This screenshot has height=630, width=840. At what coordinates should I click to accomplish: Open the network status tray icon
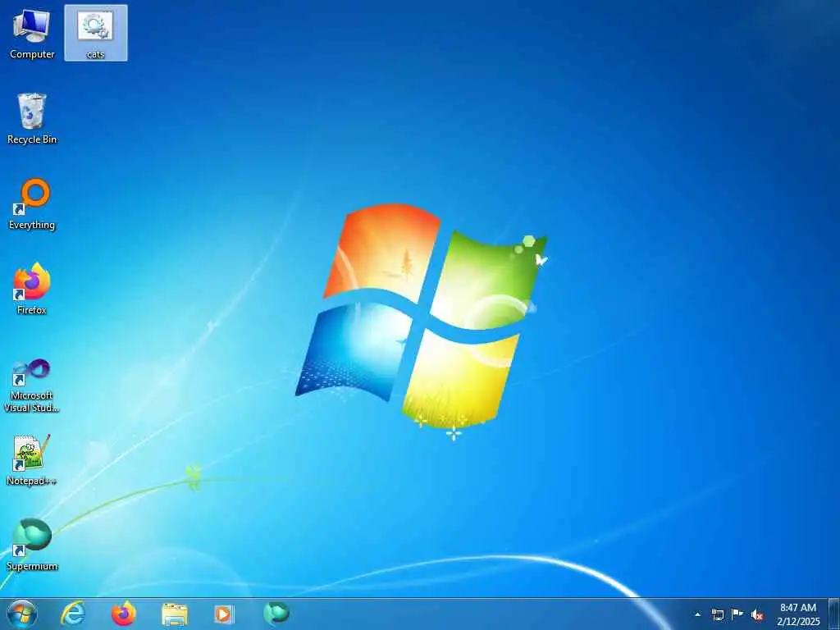(718, 614)
